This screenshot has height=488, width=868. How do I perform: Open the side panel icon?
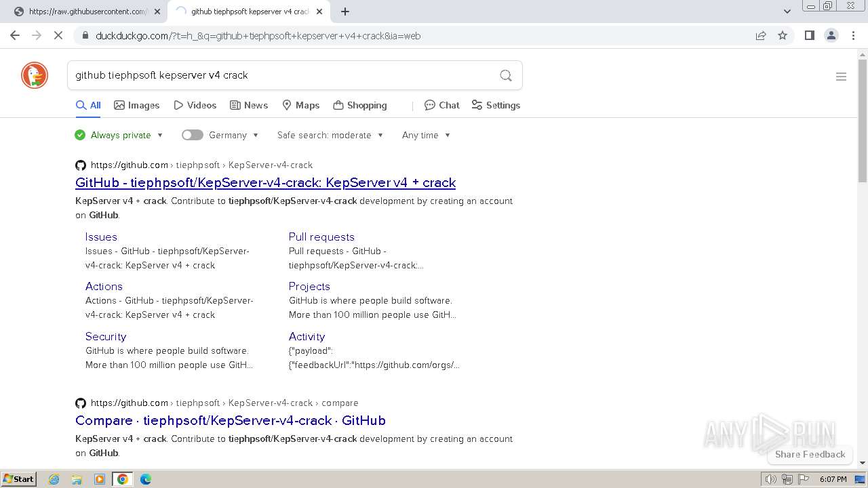point(809,35)
